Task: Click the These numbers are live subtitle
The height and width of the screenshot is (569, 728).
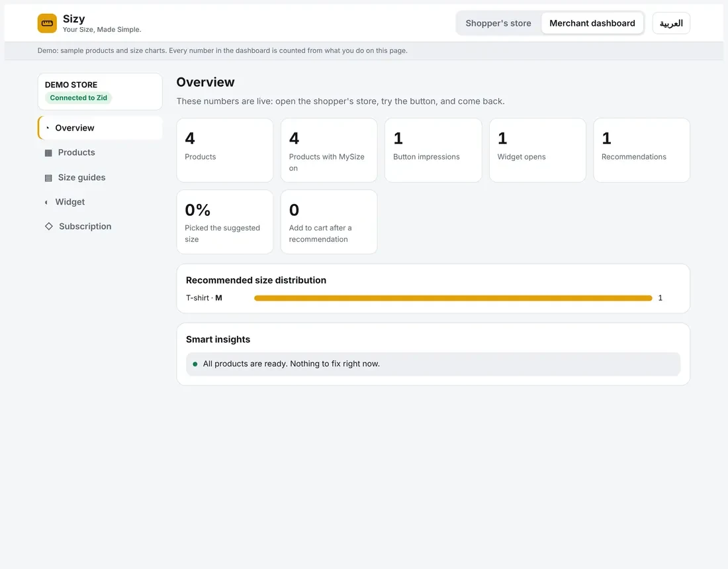Action: click(x=340, y=101)
